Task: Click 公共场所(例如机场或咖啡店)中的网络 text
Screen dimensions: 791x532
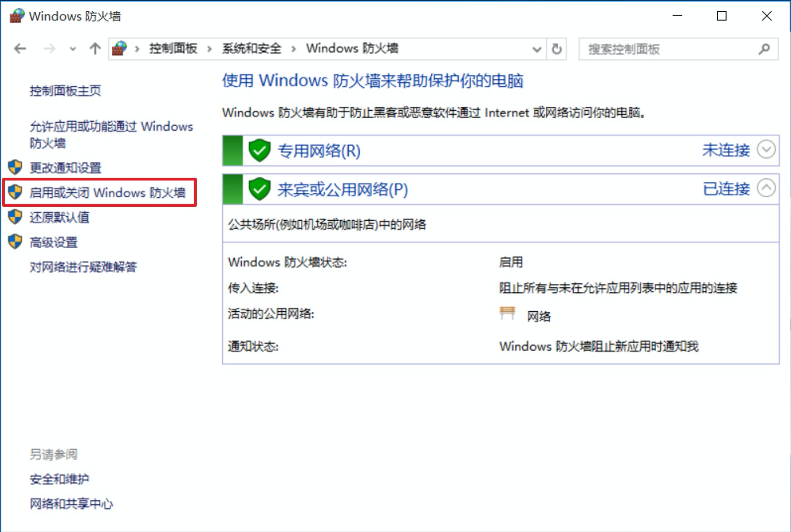Action: 327,224
